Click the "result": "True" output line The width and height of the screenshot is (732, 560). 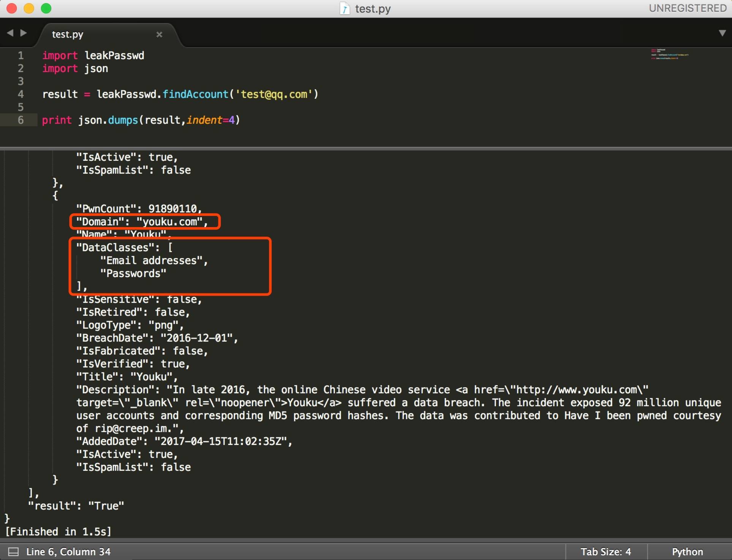[x=76, y=506]
